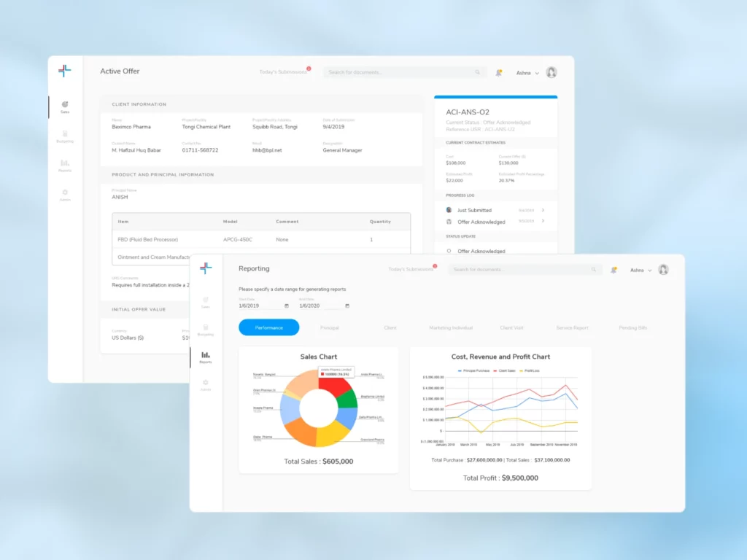Screen dimensions: 747x560
Task: Click user avatar in Active Offer window
Action: 551,72
